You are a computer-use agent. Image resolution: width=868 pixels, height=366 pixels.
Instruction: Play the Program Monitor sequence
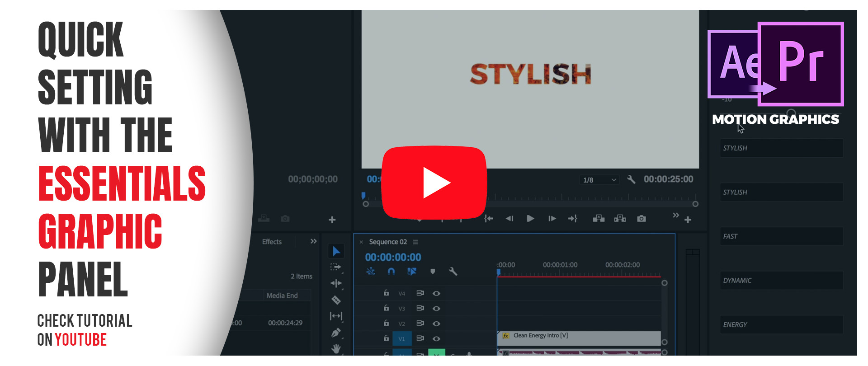[530, 219]
